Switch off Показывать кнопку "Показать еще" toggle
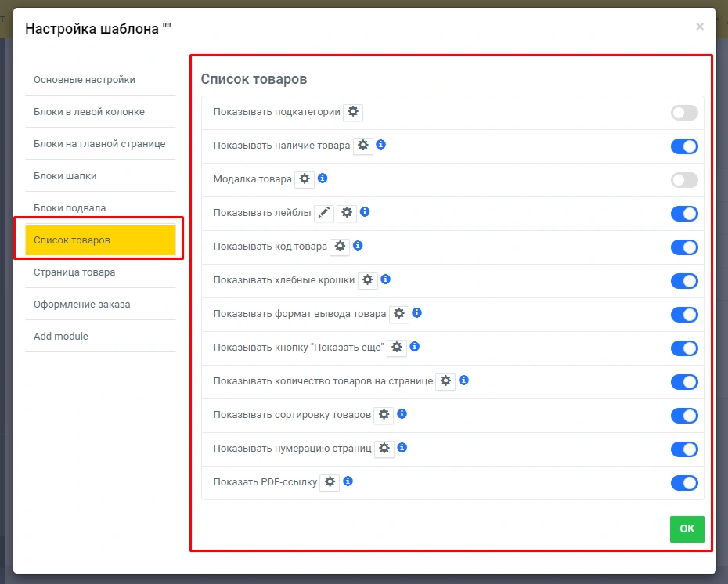728x584 pixels. (683, 348)
